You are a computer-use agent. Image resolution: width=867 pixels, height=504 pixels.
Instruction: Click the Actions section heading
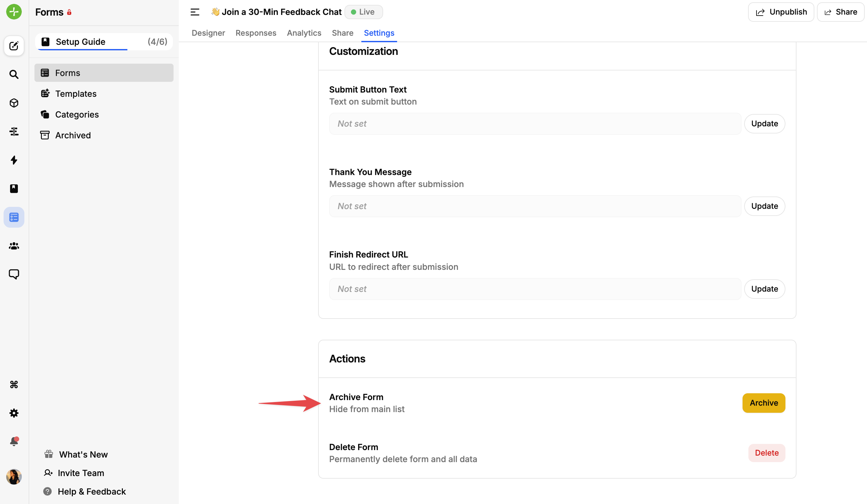pos(347,359)
